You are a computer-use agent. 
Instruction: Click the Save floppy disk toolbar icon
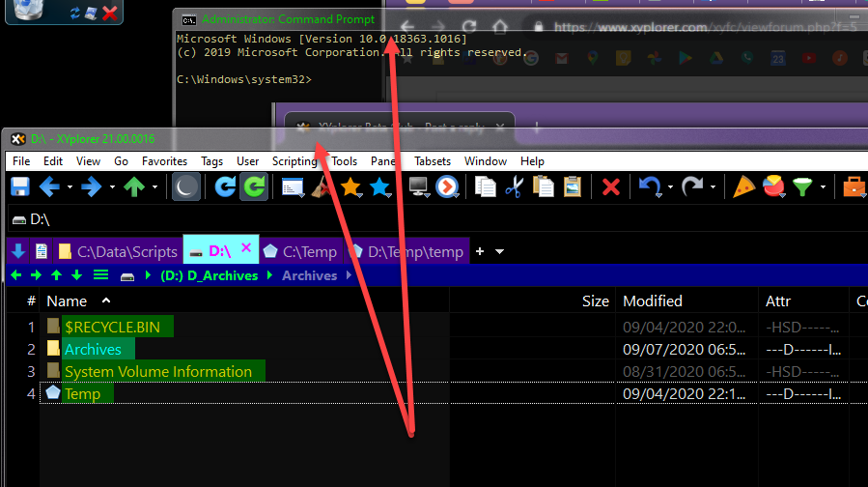click(19, 186)
